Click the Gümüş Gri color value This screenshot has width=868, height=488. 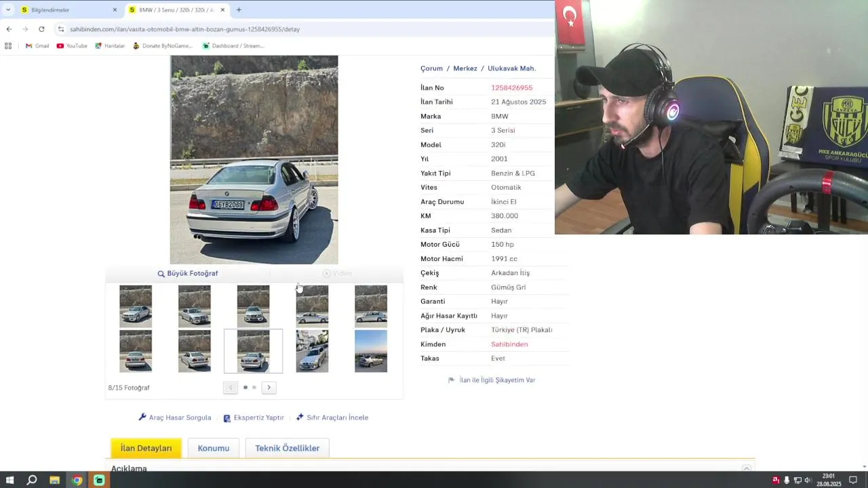point(509,287)
